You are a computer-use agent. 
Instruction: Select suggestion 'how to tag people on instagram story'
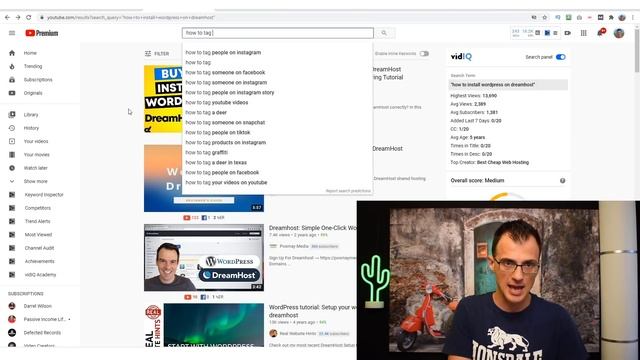click(x=278, y=92)
